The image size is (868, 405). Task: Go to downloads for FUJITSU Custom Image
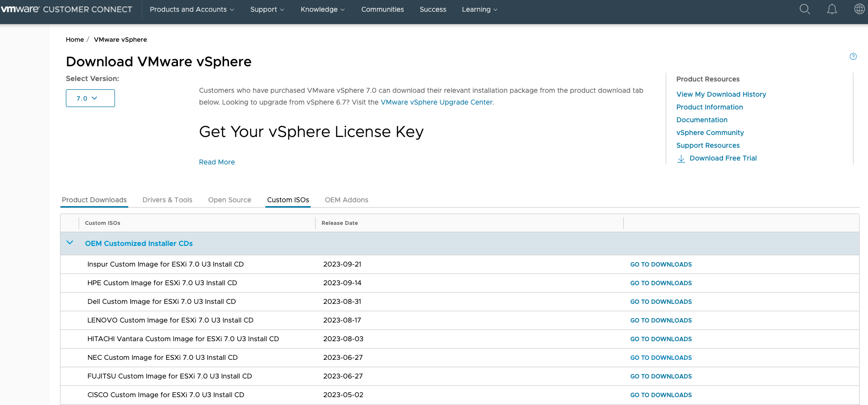[x=661, y=376]
